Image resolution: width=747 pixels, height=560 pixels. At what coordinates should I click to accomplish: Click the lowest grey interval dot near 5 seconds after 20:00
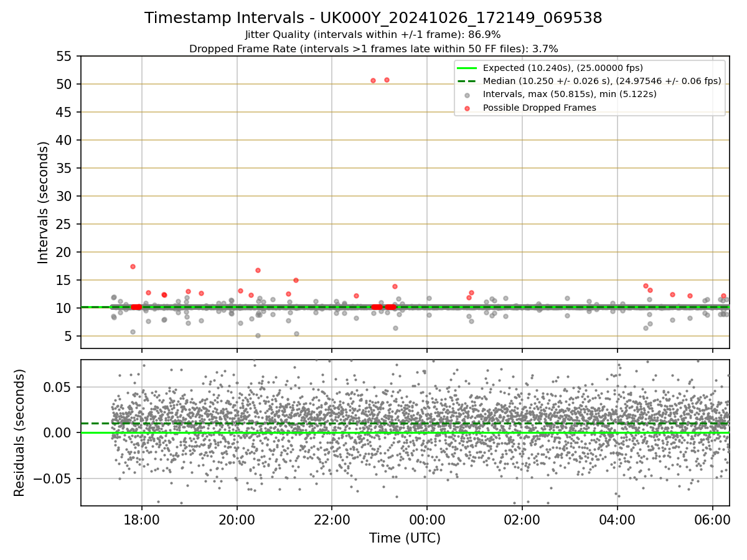[x=258, y=335]
